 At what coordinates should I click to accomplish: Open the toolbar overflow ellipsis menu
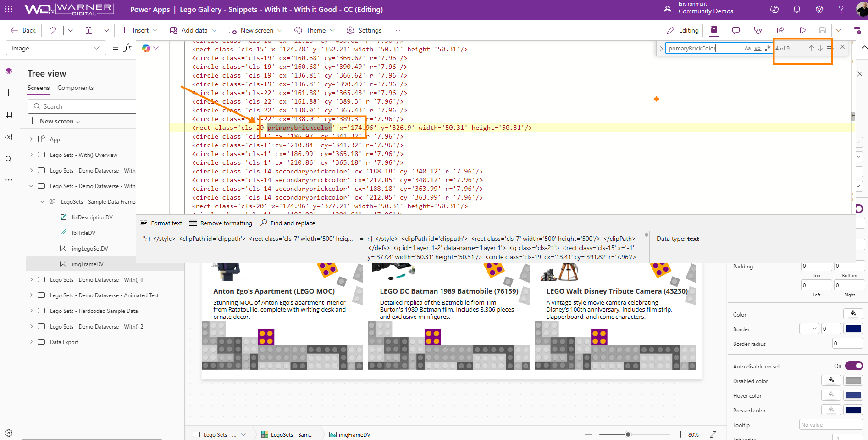click(x=398, y=30)
